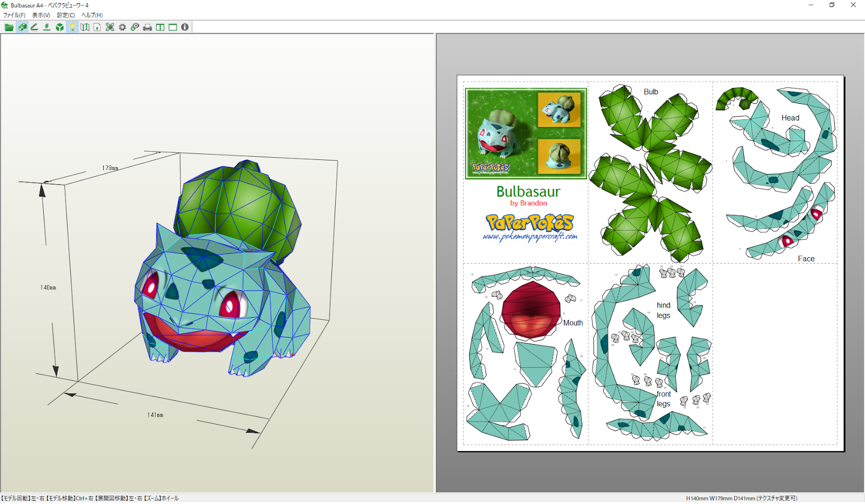
Task: Select the edge fold-angle tool icon
Action: point(35,27)
